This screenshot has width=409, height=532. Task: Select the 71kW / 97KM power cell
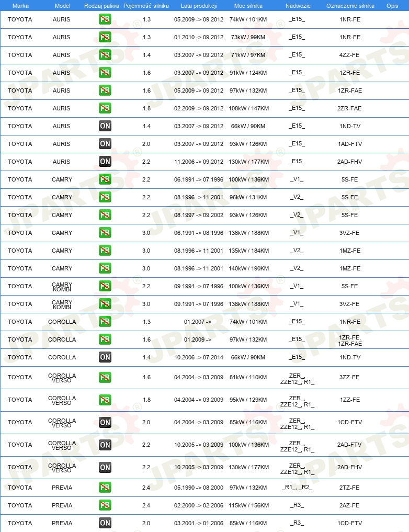(x=248, y=55)
